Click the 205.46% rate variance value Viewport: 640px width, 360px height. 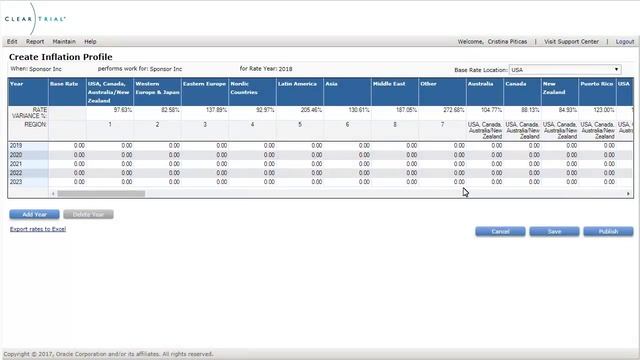[x=311, y=110]
